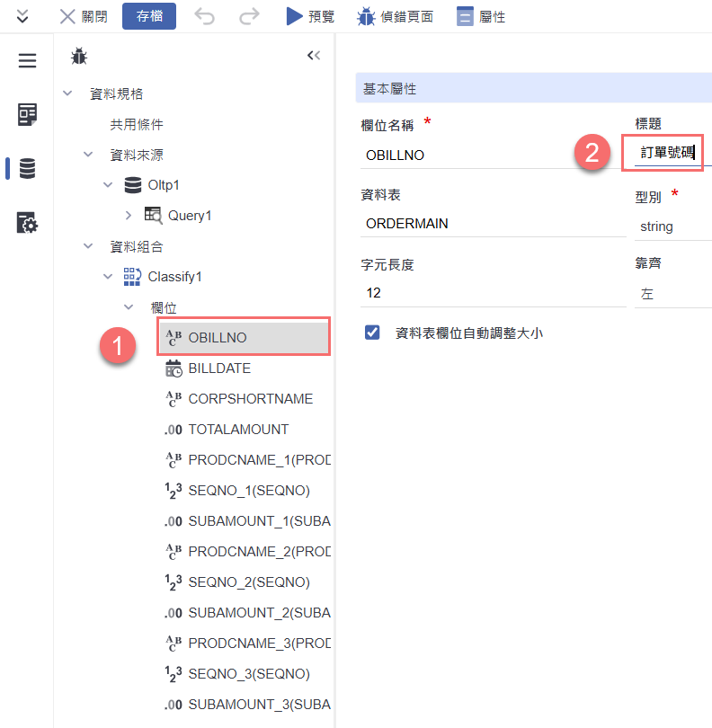Expand the Query1 tree node

click(128, 216)
